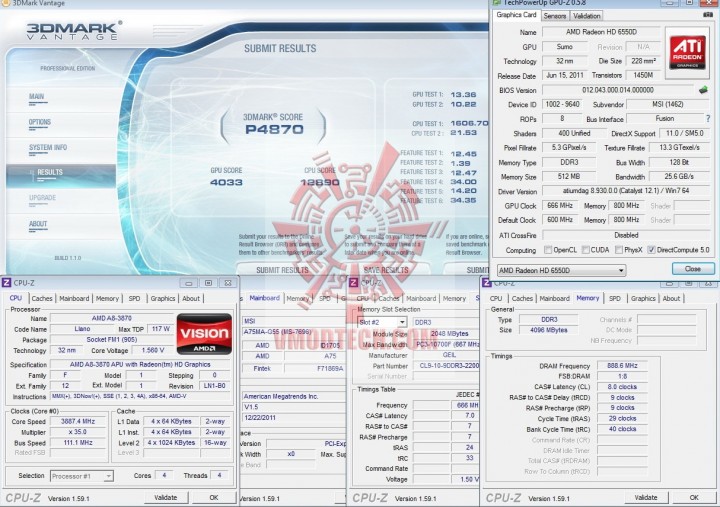Click the GPU-Z BIOS save chip icon
The width and height of the screenshot is (720, 507).
[703, 90]
